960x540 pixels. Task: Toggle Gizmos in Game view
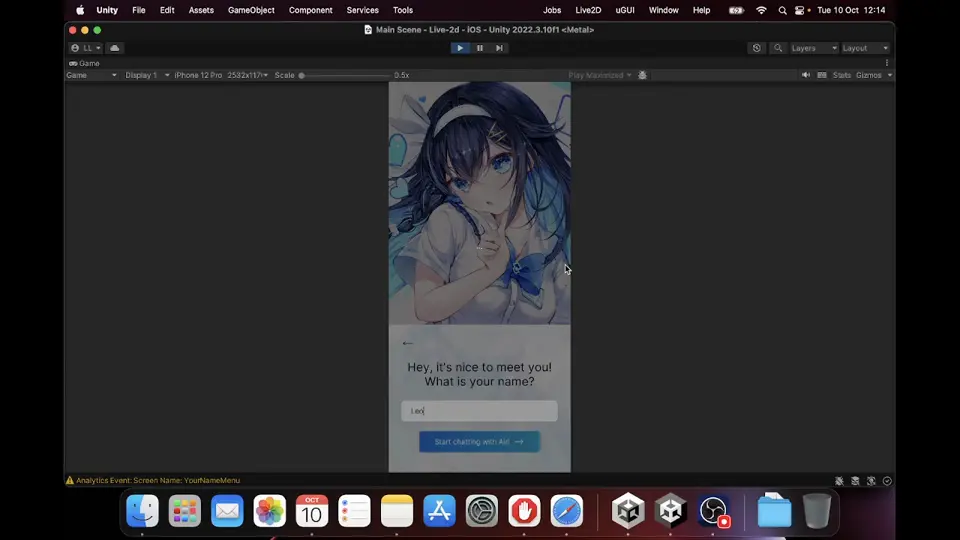coord(869,75)
